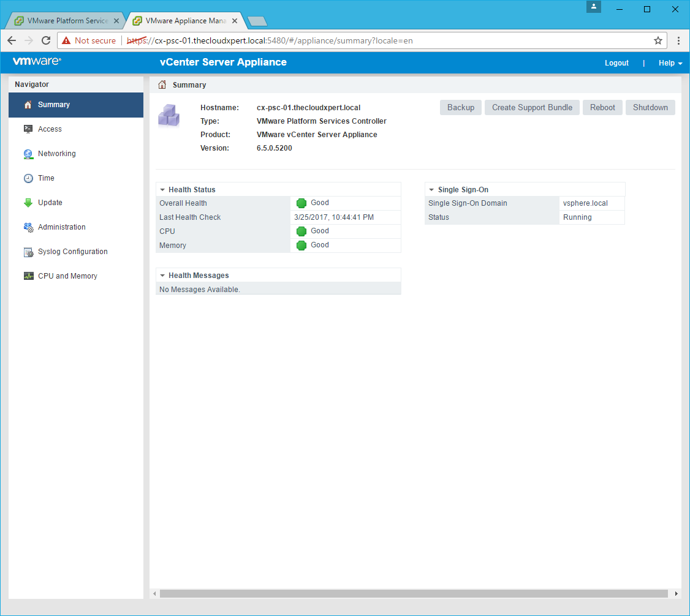Collapse the Health Messages section
The width and height of the screenshot is (690, 616).
[x=162, y=276]
